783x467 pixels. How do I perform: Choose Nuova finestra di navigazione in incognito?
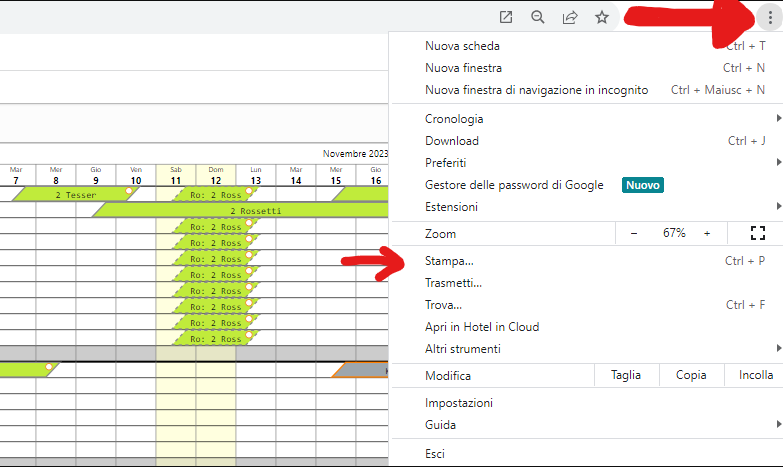[x=536, y=90]
